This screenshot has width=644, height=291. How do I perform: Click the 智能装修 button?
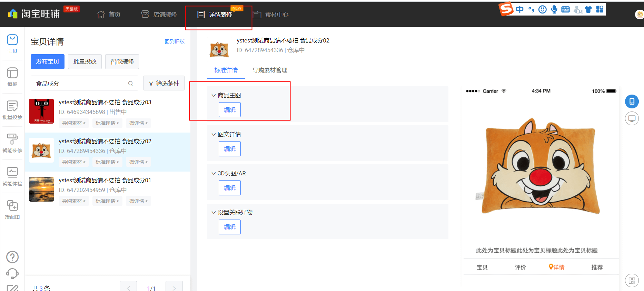tap(122, 61)
